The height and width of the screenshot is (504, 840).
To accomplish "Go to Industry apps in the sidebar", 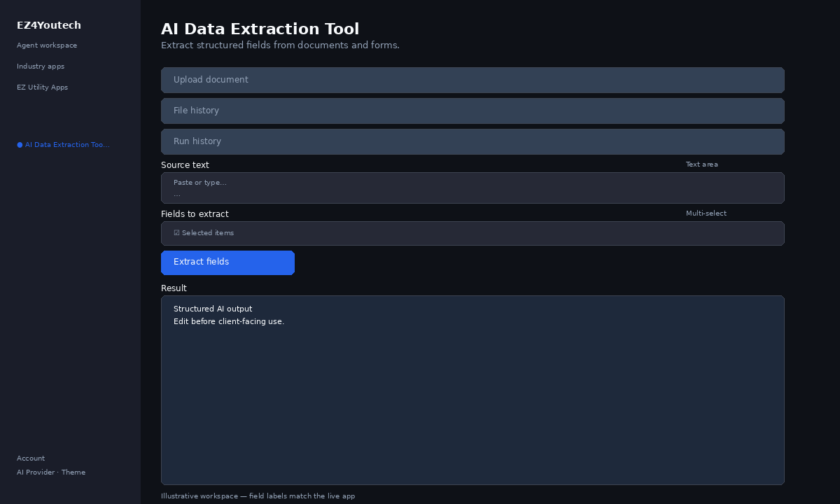I will 41,66.
